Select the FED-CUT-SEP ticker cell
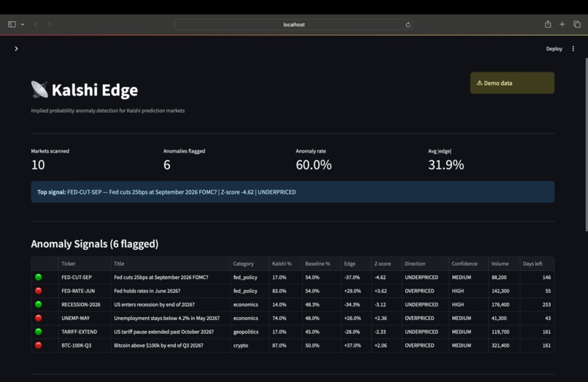This screenshot has height=382, width=588. tap(85, 278)
